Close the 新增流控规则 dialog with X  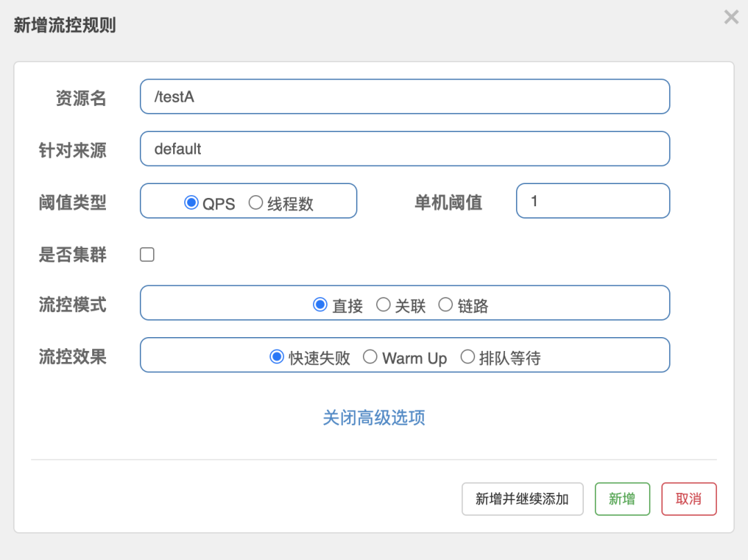coord(731,17)
